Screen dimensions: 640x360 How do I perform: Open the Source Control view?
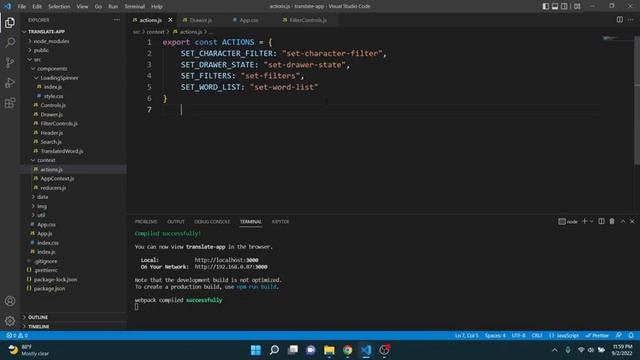pos(10,62)
